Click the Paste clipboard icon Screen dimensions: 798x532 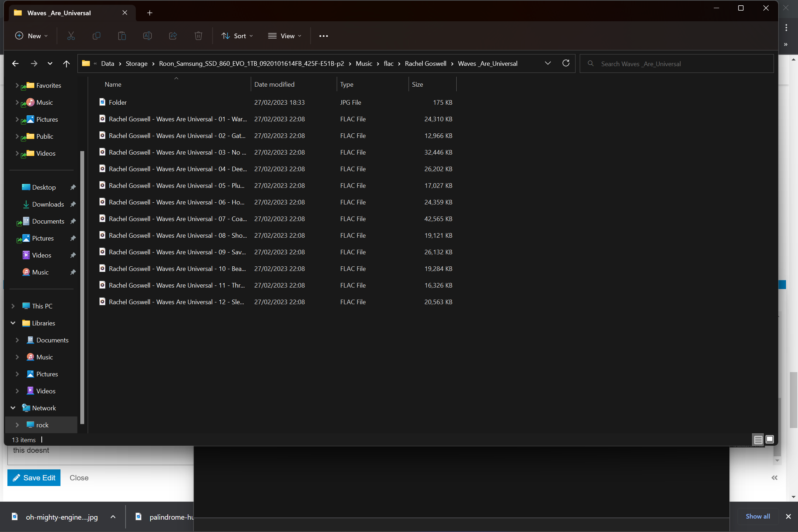click(122, 36)
